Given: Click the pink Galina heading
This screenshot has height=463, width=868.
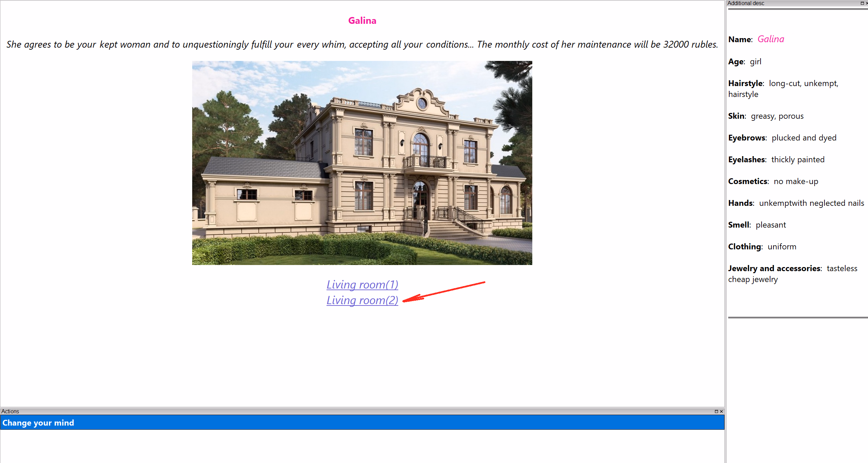Looking at the screenshot, I should (x=362, y=21).
